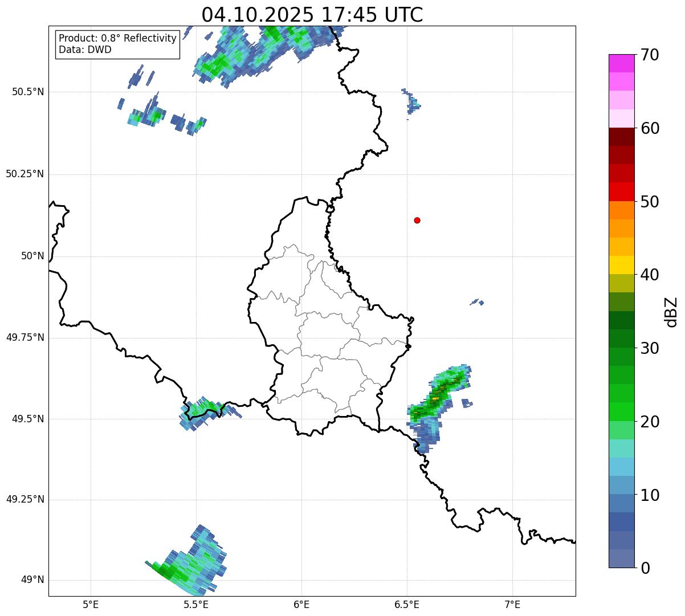685x616 pixels.
Task: Click the 50.5°N latitude label
Action: 28,92
